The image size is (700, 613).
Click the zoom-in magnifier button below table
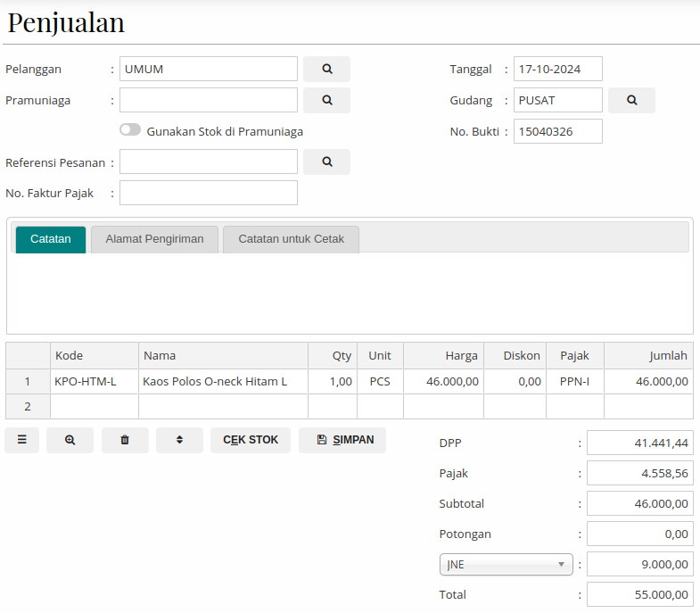[x=70, y=440]
